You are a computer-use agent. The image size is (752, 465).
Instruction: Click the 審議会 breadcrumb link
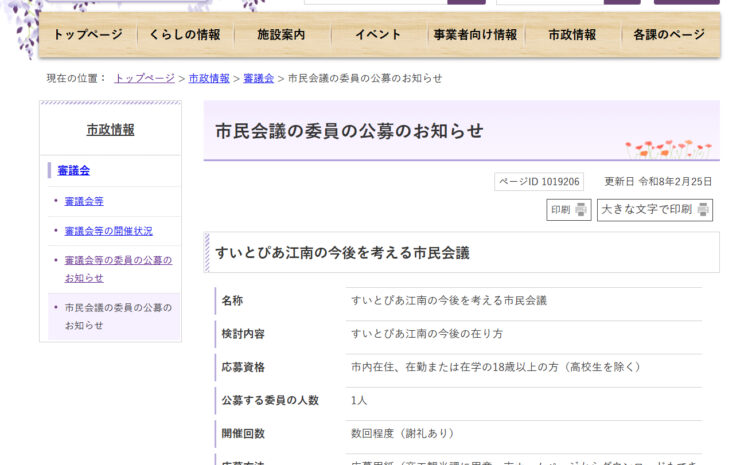coord(258,78)
